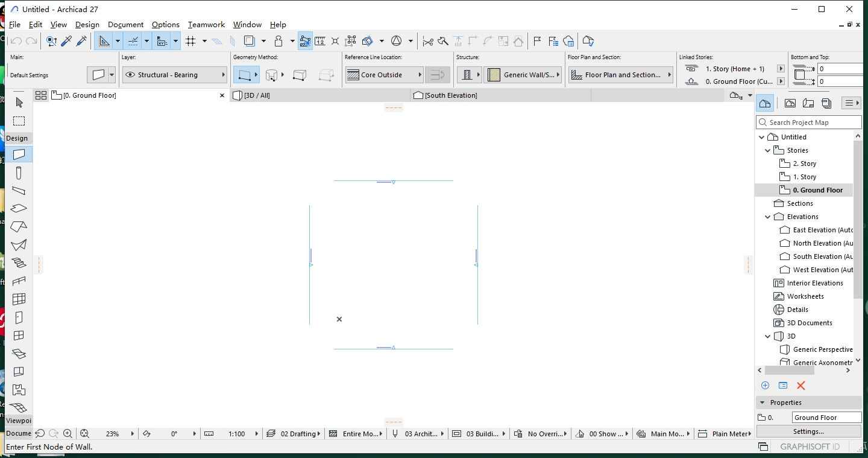Select the Slab tool

click(x=19, y=208)
